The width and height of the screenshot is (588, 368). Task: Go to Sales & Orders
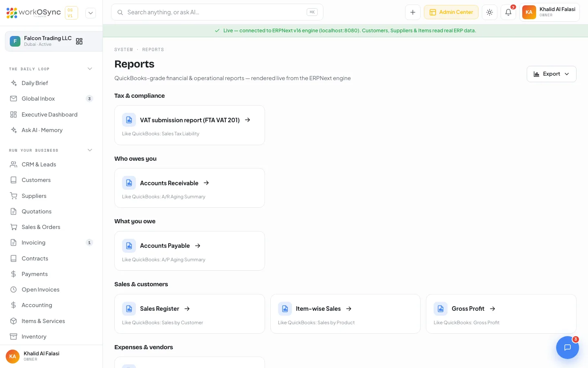click(x=51, y=227)
